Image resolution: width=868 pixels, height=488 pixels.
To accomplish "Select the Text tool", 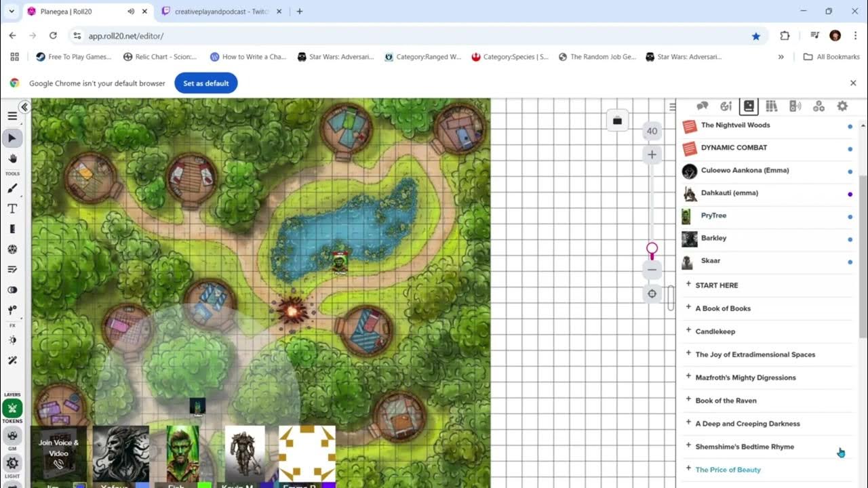I will pos(12,209).
